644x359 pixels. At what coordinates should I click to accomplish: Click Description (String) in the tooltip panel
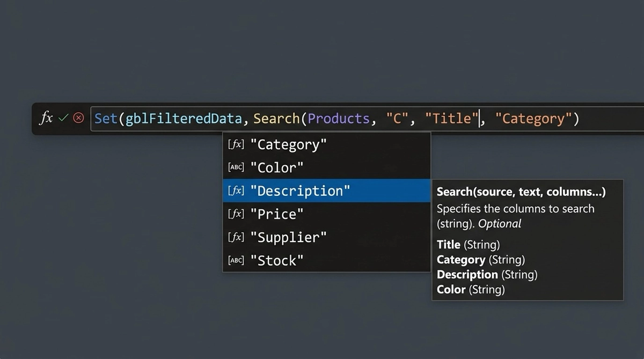point(487,275)
